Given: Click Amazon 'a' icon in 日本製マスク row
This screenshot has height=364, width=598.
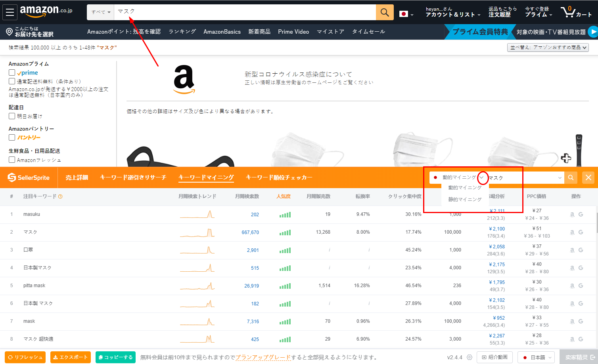Looking at the screenshot, I should click(572, 268).
